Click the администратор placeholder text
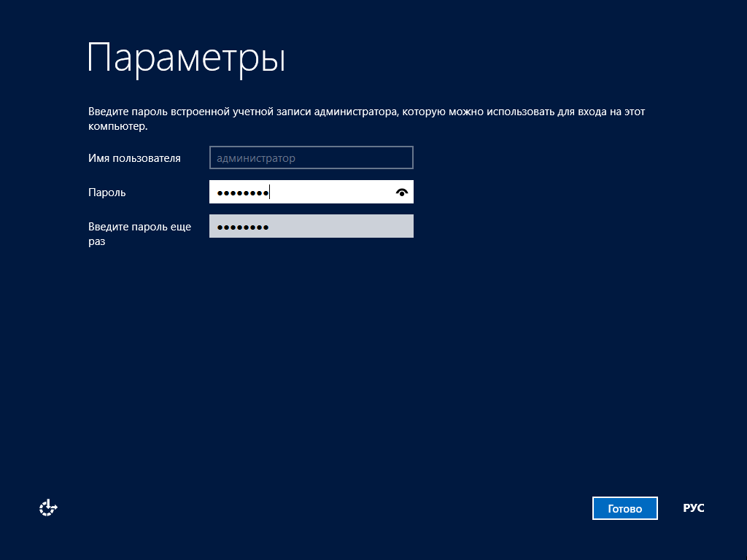Viewport: 747px width, 560px height. tap(256, 158)
